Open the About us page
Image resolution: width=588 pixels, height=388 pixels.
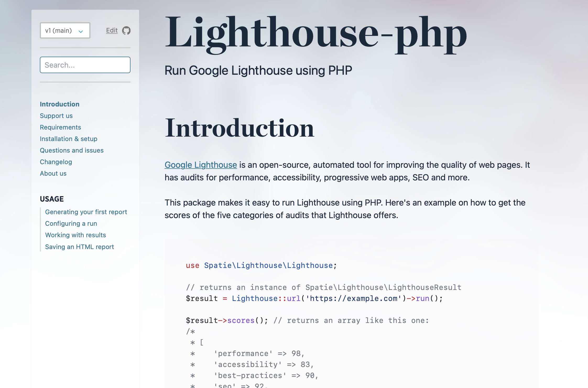pyautogui.click(x=53, y=173)
